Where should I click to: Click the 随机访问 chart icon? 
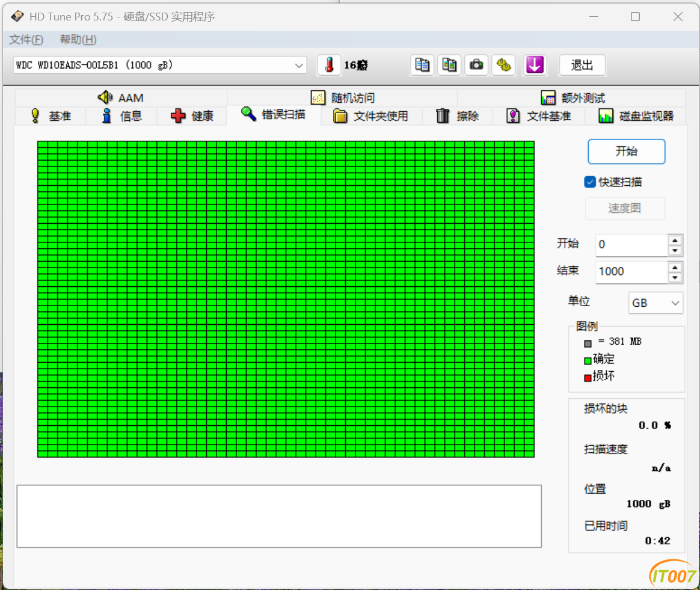pyautogui.click(x=318, y=98)
